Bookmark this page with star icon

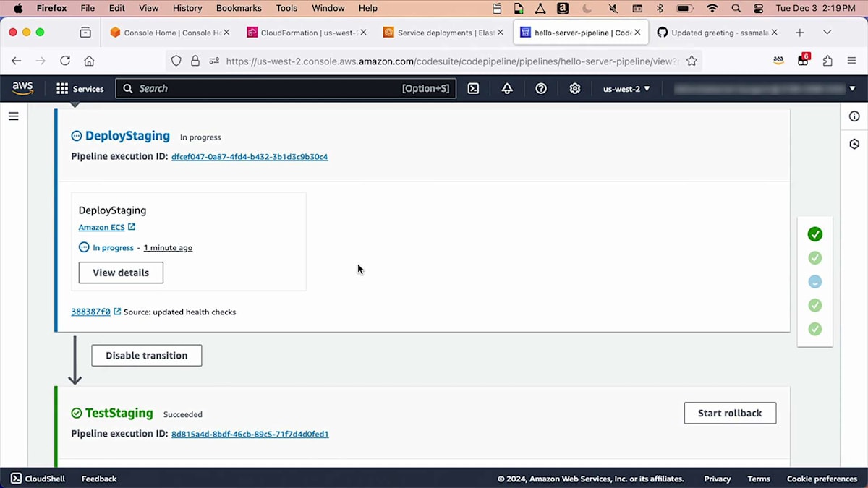[x=692, y=61]
